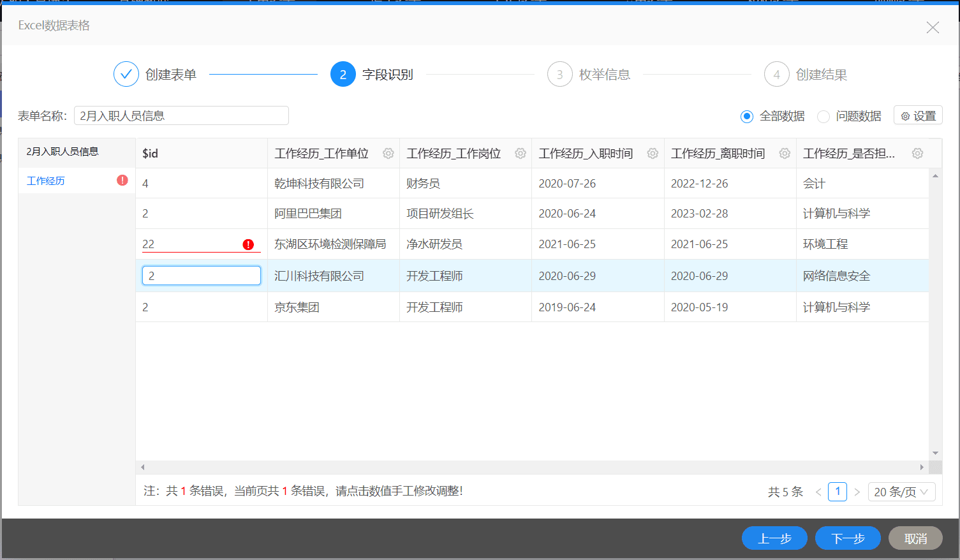Click red error icon in the 22 id cell
960x560 pixels.
click(x=249, y=244)
